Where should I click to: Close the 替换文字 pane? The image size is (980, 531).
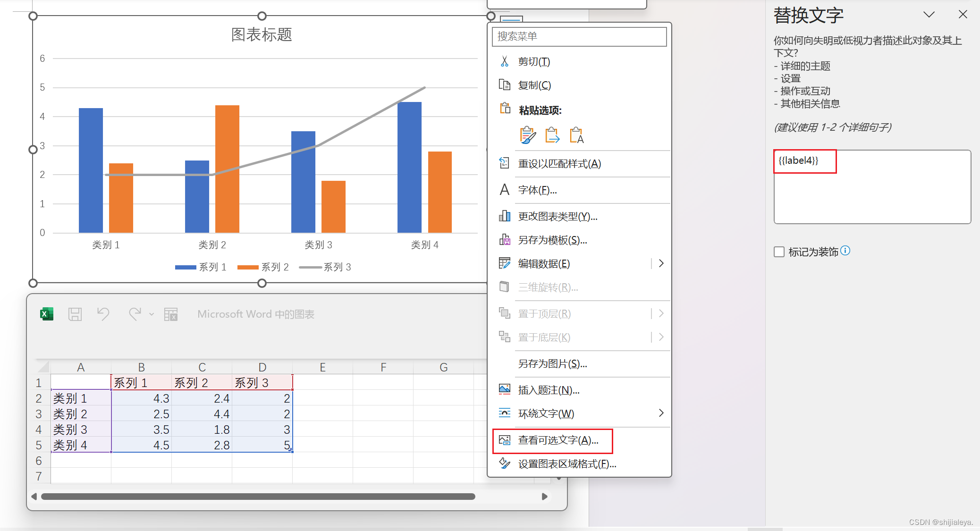pos(963,15)
